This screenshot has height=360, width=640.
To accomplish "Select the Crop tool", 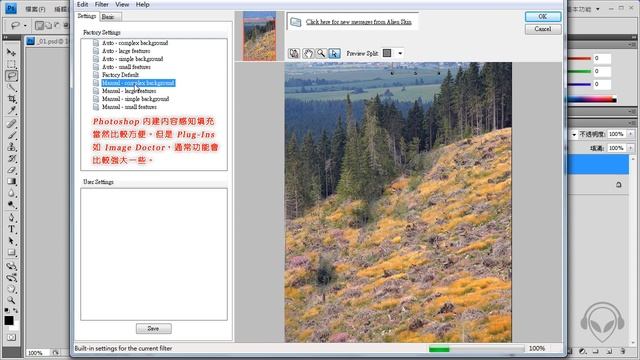I will (11, 99).
